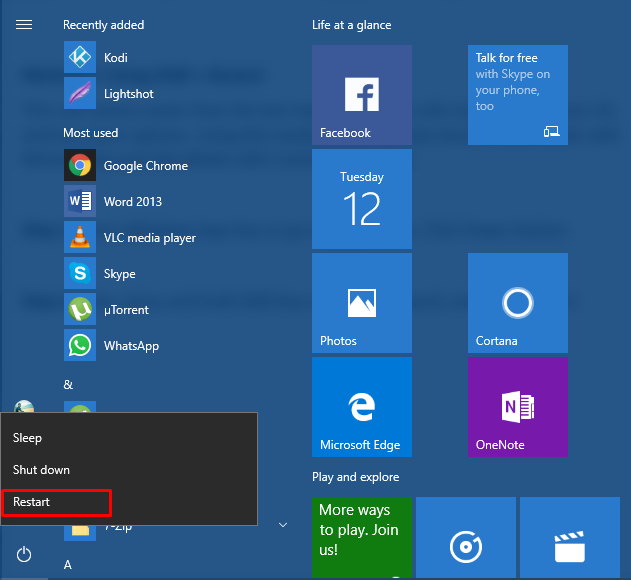Image resolution: width=631 pixels, height=580 pixels.
Task: Select Shut down from the power menu
Action: click(41, 470)
